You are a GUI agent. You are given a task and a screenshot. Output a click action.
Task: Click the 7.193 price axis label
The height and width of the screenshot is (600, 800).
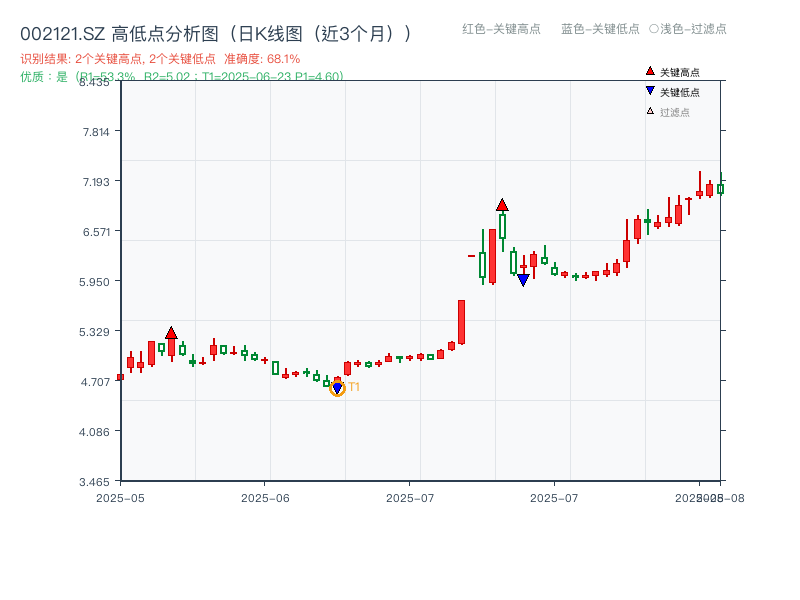click(96, 182)
